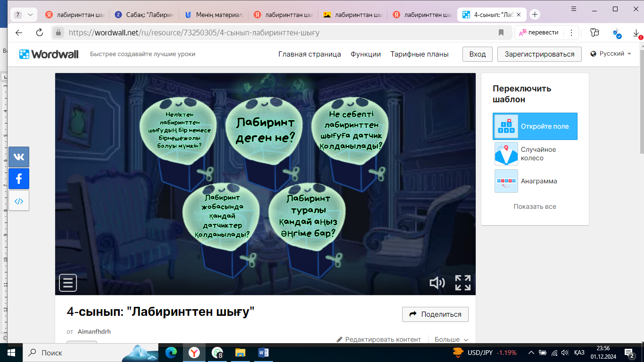Viewport: 644px width, 362px height.
Task: Click the taskbar volume icon
Action: [565, 353]
